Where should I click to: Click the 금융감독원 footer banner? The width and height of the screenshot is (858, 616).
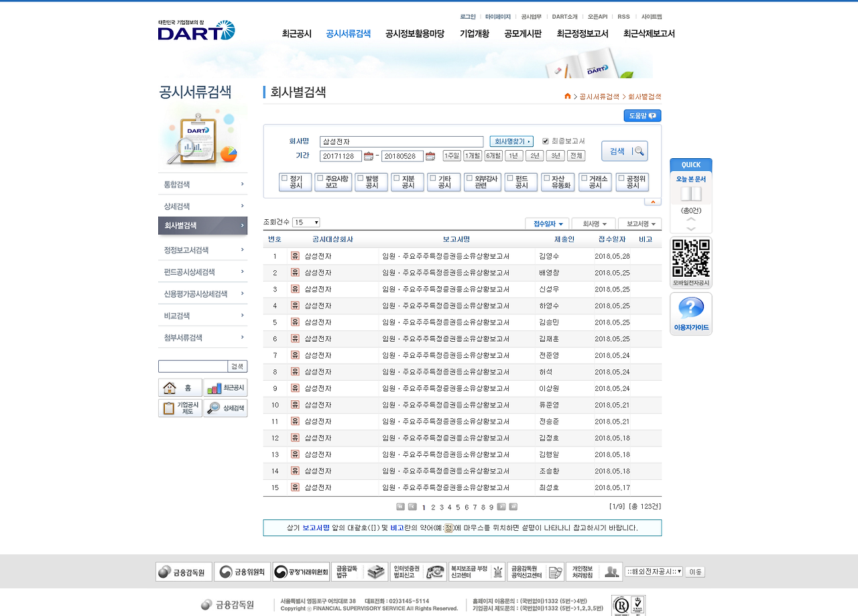184,572
